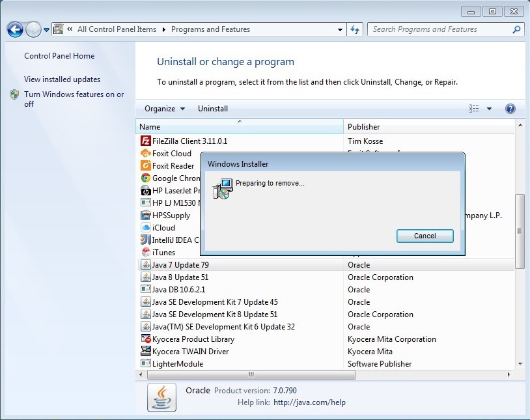This screenshot has width=530, height=420.
Task: Select the Kyocera Product Library icon
Action: 146,339
